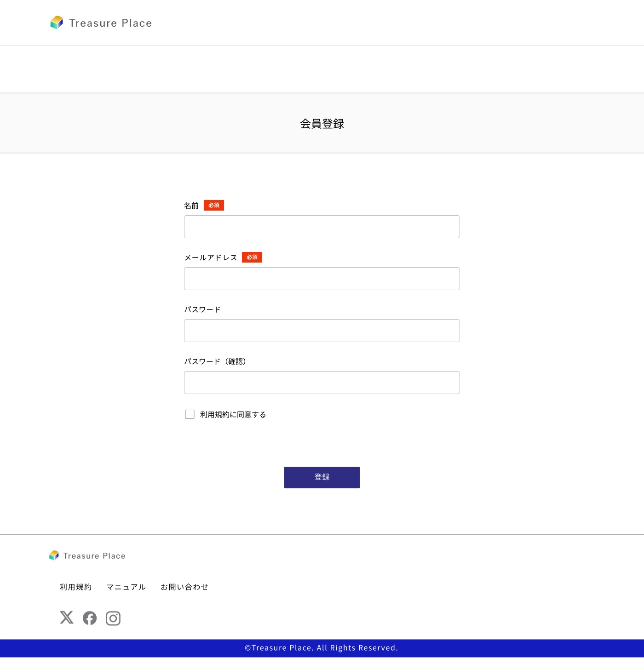Click the 会員登録 page heading
The height and width of the screenshot is (658, 644).
322,124
